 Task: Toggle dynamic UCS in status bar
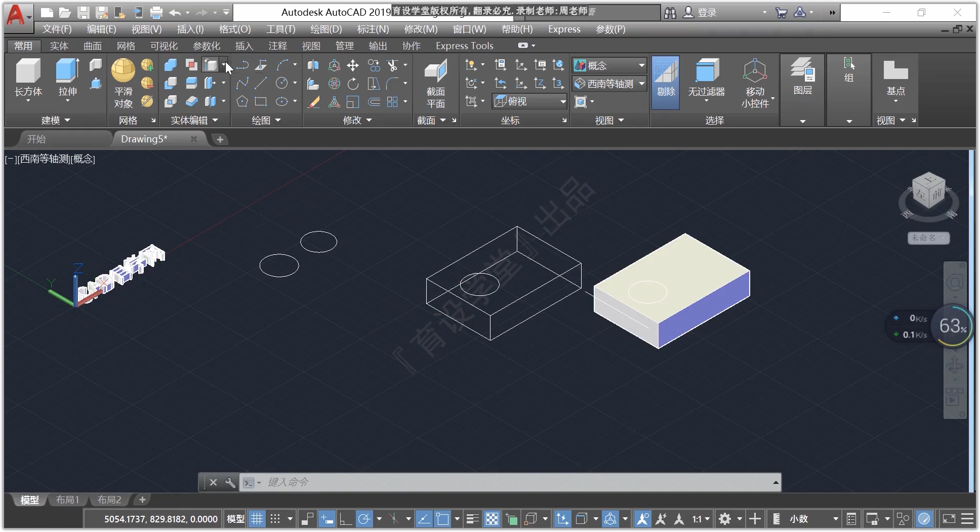pos(562,519)
